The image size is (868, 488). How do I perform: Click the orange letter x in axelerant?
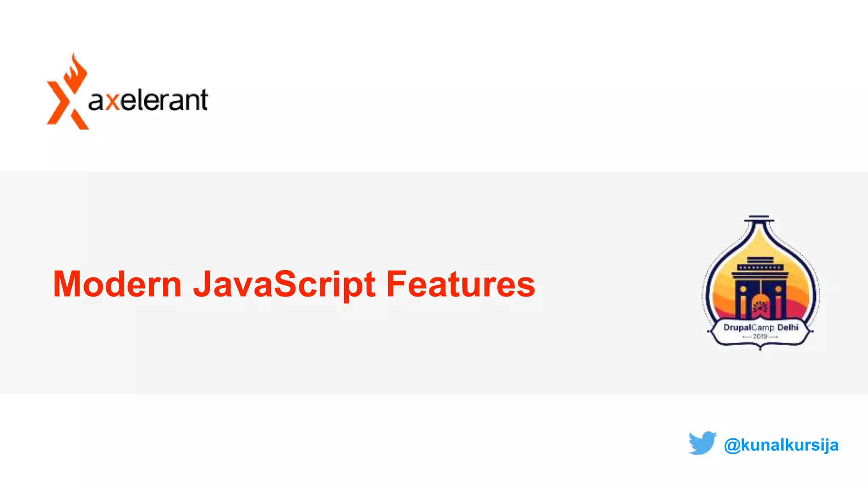point(112,101)
